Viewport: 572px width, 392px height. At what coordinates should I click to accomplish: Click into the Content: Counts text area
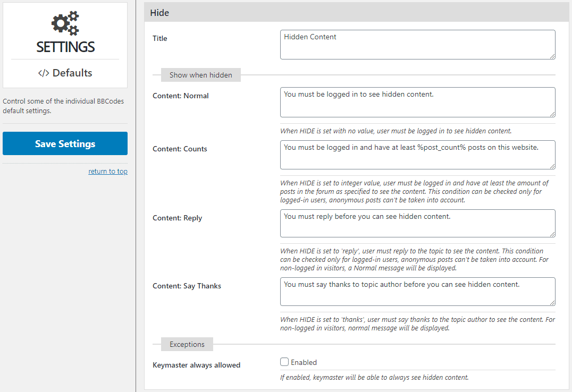418,155
